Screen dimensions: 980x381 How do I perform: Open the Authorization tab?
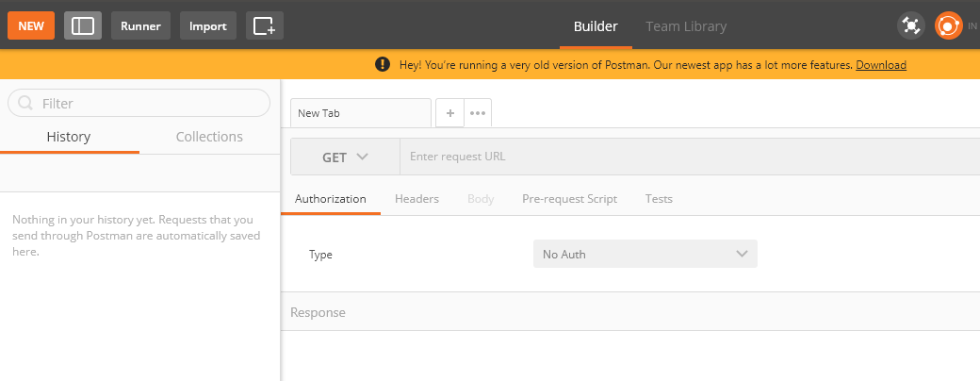pyautogui.click(x=331, y=199)
